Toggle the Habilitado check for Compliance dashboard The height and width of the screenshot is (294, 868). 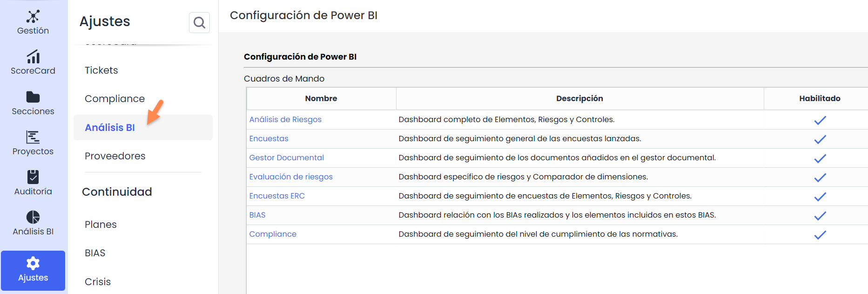point(820,235)
